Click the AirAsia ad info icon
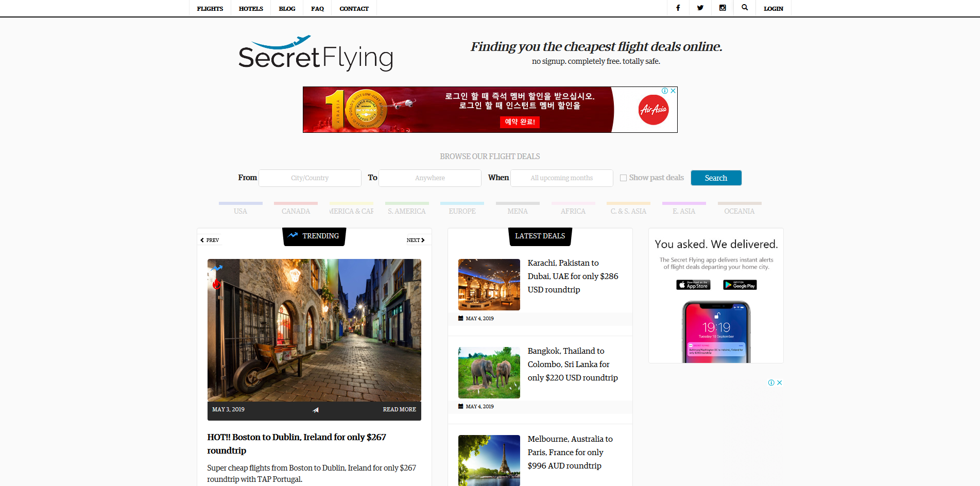The image size is (980, 486). (665, 91)
